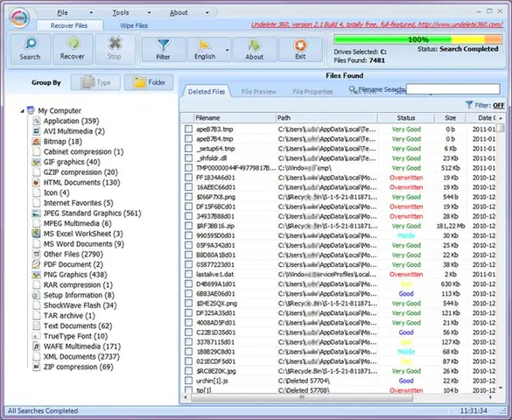
Task: Click the orange Exit icon
Action: [300, 45]
